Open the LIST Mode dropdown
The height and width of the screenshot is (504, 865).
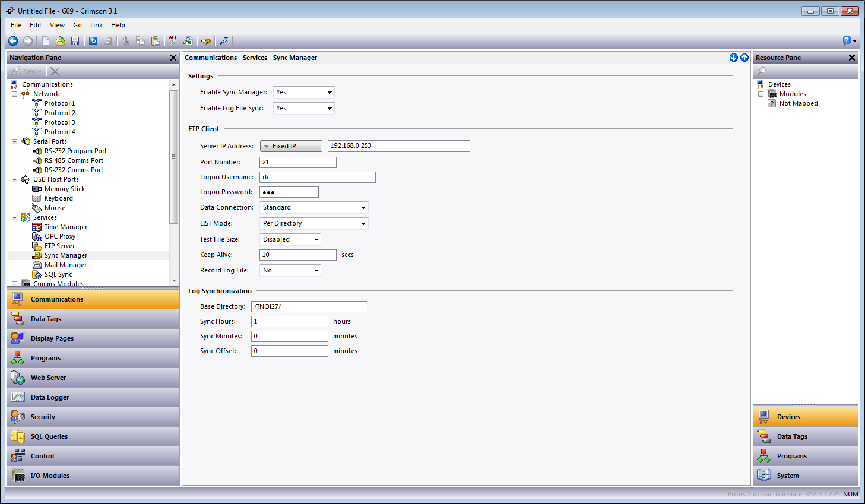(x=314, y=223)
